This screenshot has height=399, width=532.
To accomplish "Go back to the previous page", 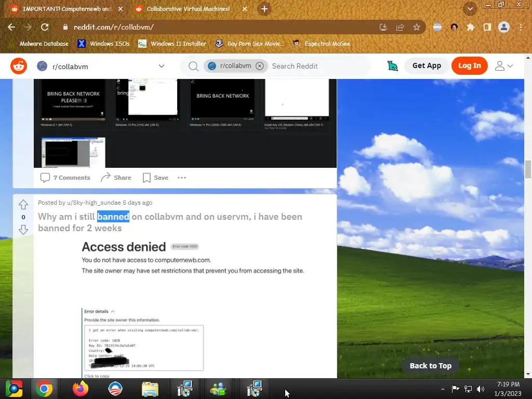I will (11, 27).
